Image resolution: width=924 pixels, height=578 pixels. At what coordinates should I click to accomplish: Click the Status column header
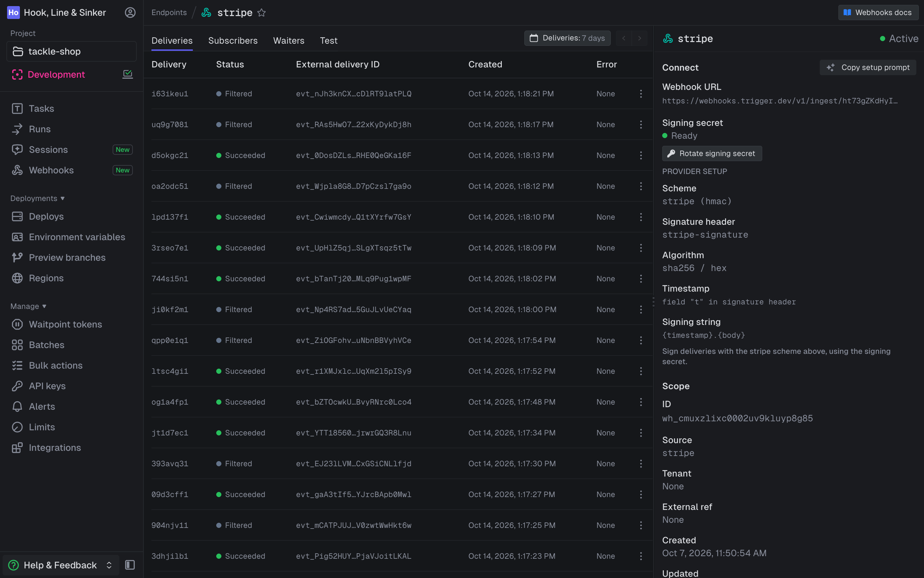point(230,65)
